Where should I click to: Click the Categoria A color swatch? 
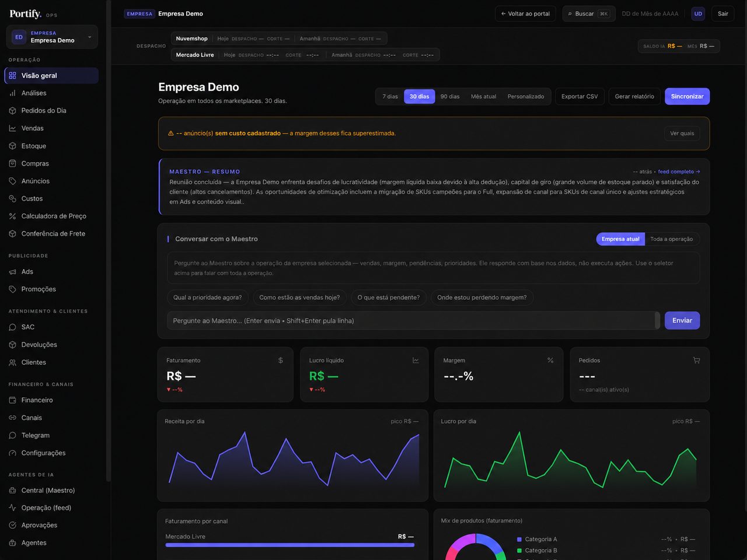[x=519, y=540]
